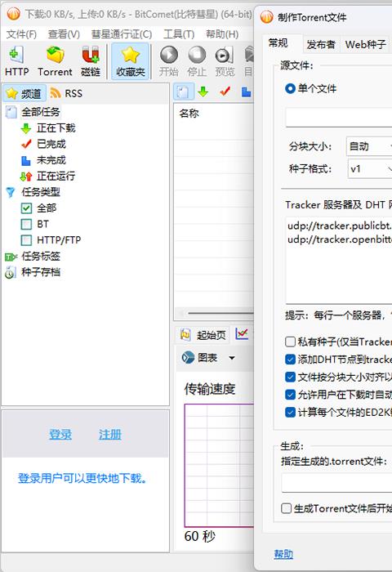Viewport: 392px width, 572px height.
Task: Click the all-tasks filter icon above list
Action: coord(183,92)
